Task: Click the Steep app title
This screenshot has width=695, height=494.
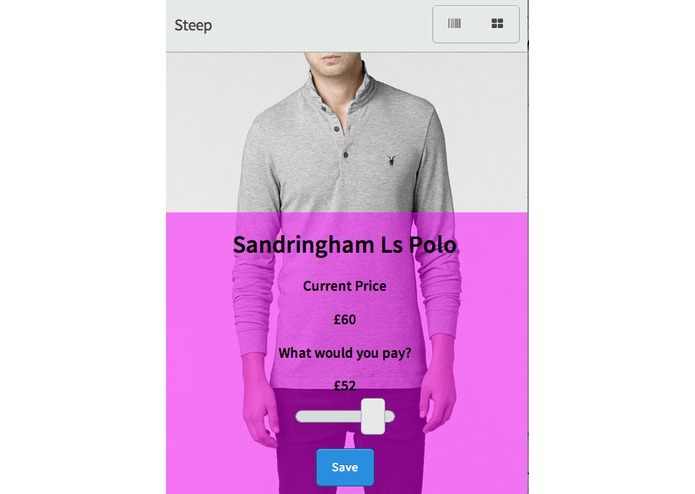Action: click(193, 25)
